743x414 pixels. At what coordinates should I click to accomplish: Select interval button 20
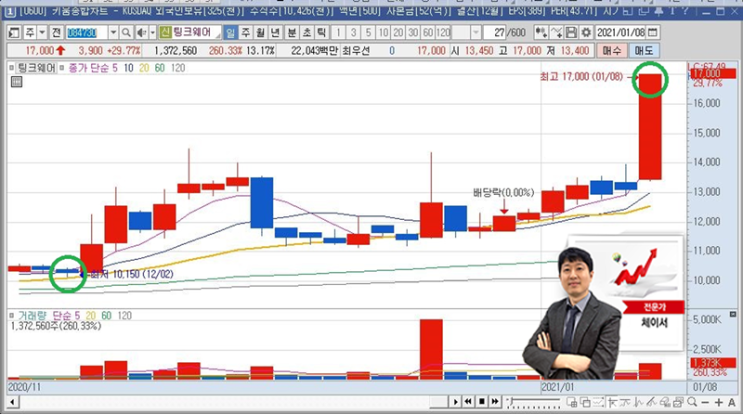(399, 33)
